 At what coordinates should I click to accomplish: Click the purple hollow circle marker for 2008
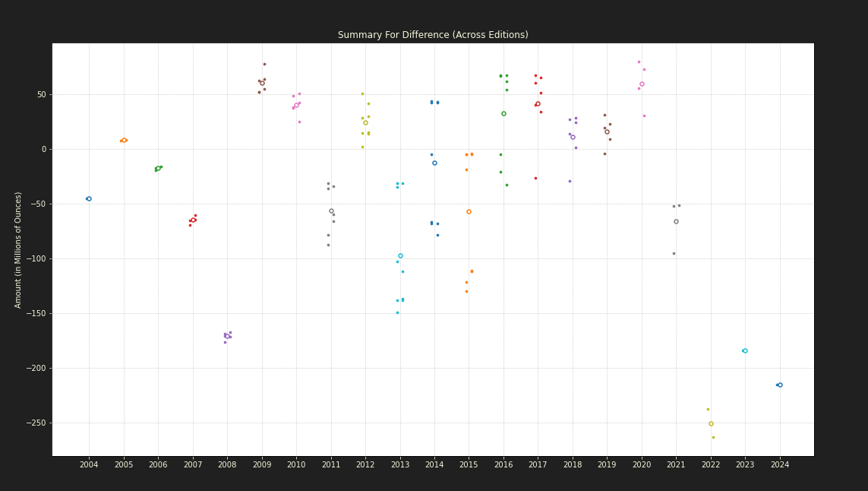pyautogui.click(x=227, y=337)
